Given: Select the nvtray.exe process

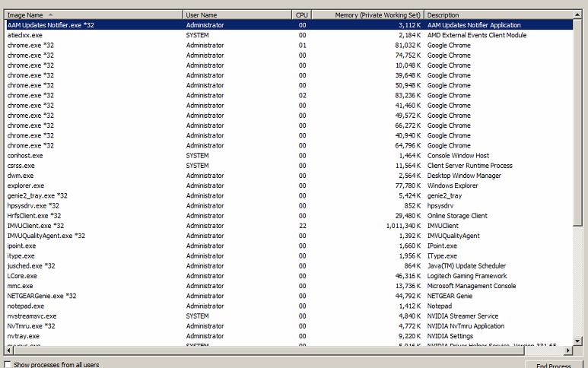Looking at the screenshot, I should [289, 336].
